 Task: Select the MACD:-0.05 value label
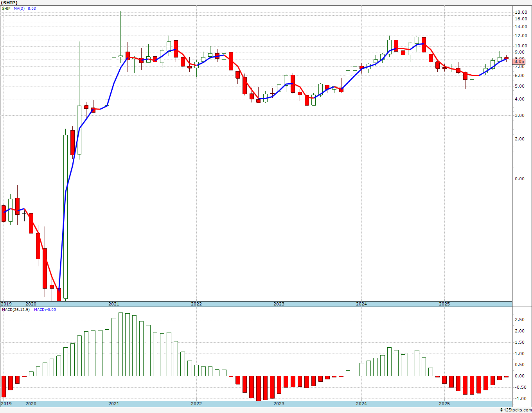[x=45, y=310]
